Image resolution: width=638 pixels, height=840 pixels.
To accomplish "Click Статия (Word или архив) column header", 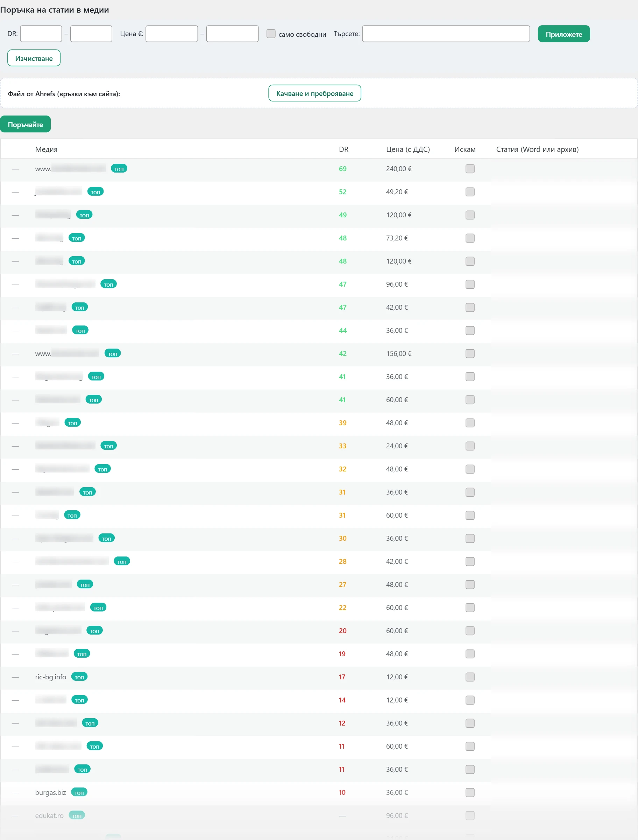I will pos(537,149).
